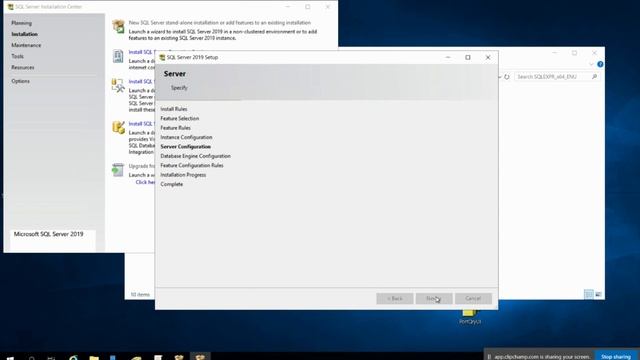Screen dimensions: 640x360
Task: Maximize the SQL Server 2019 Setup window
Action: click(x=468, y=58)
